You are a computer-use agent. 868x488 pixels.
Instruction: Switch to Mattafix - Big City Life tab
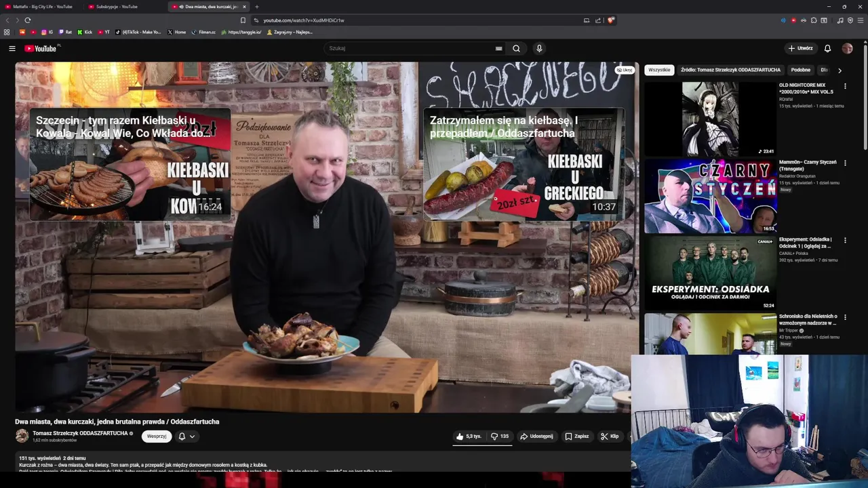41,7
